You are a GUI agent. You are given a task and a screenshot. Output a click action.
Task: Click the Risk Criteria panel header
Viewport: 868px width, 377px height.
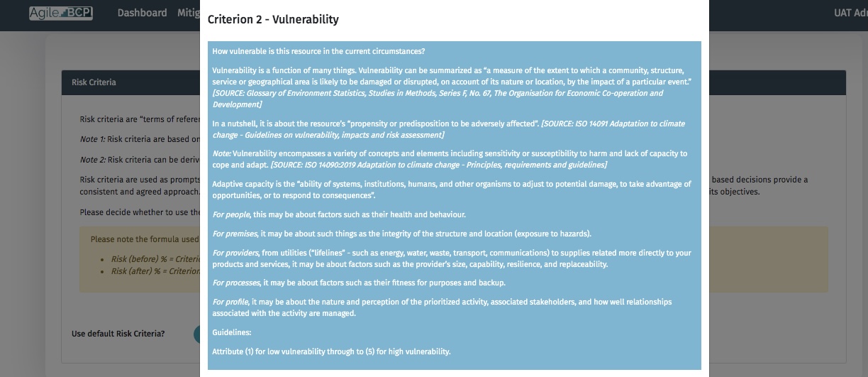(94, 82)
